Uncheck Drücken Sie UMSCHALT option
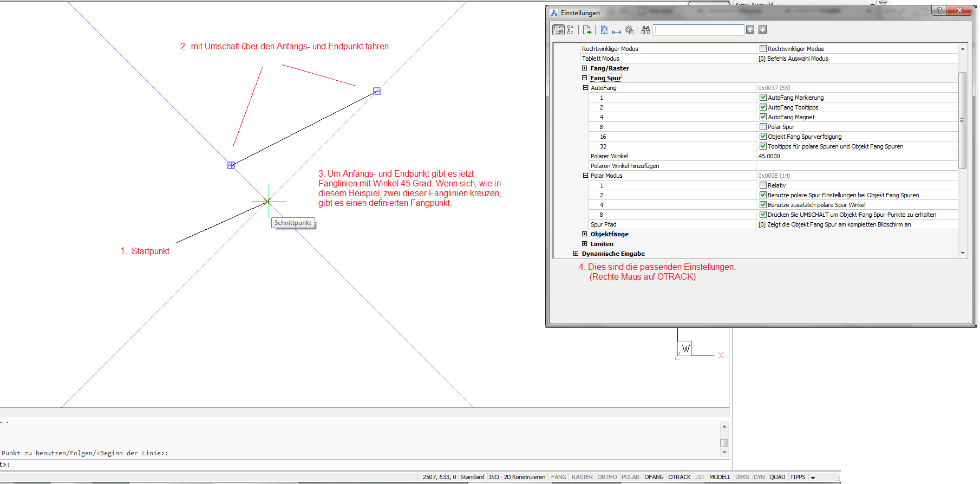This screenshot has width=980, height=484. tap(763, 215)
